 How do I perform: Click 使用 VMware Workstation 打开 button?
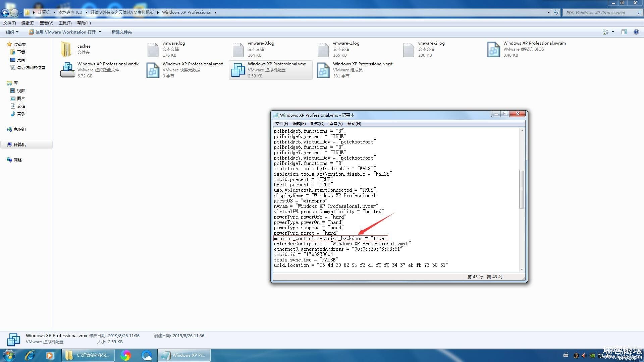(62, 32)
